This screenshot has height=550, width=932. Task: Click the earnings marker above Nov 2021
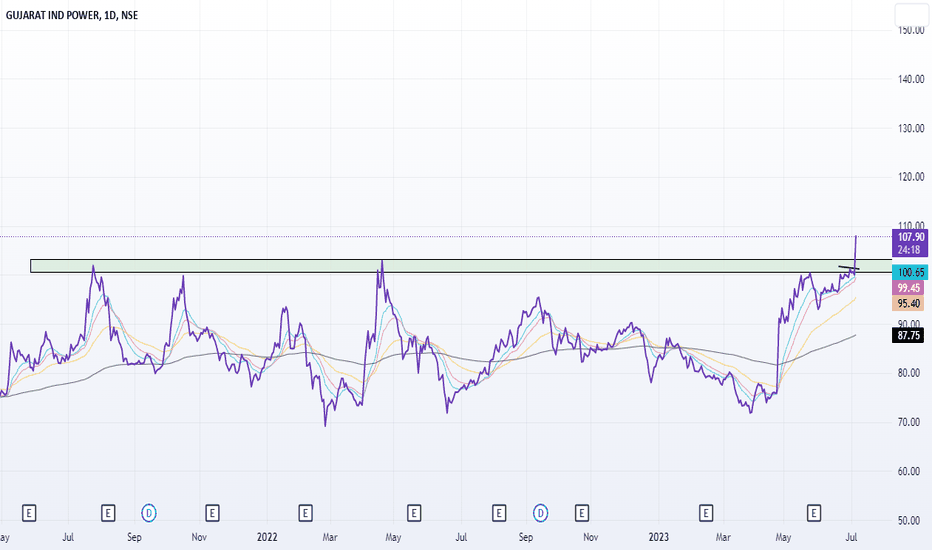click(x=212, y=513)
